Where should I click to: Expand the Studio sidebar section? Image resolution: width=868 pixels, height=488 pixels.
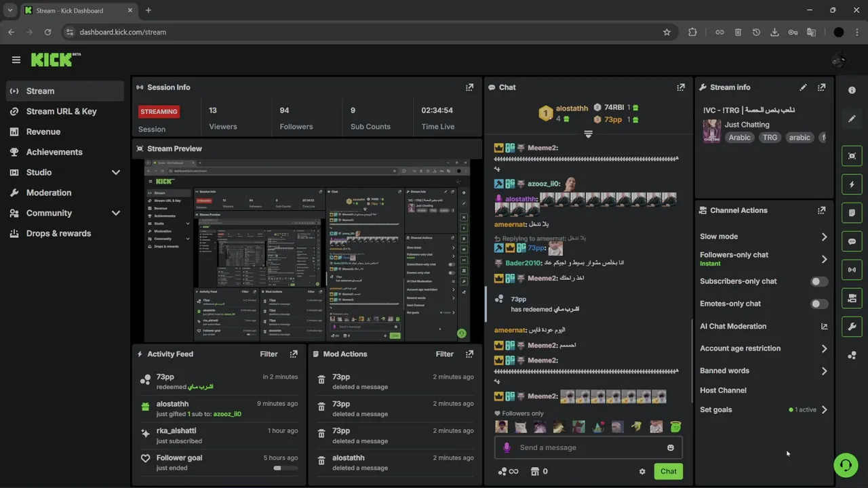[x=116, y=172]
